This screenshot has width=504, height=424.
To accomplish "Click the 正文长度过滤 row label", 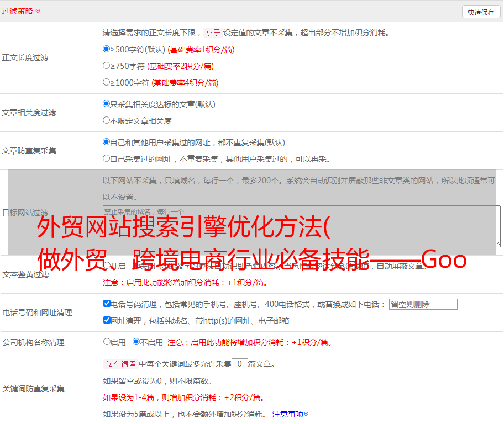I will [x=25, y=57].
